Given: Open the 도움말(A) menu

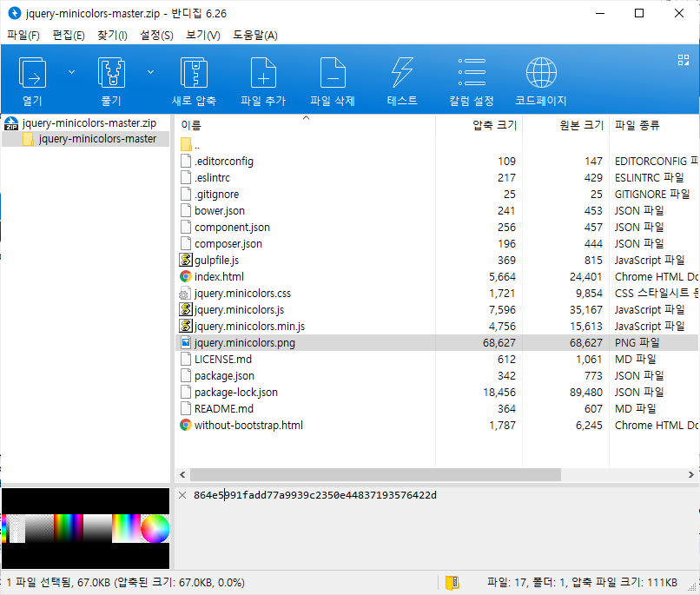Looking at the screenshot, I should click(x=255, y=35).
